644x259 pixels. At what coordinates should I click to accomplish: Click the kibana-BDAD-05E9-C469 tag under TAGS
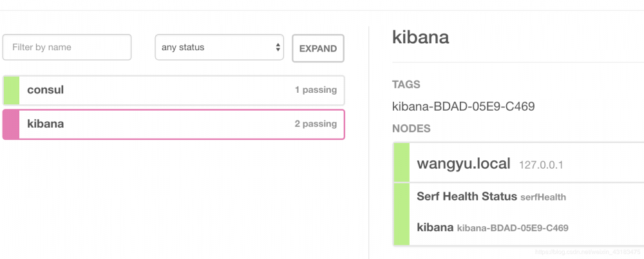463,106
